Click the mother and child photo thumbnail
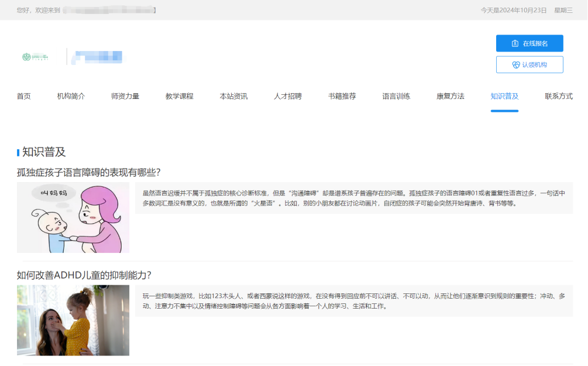588x366 pixels. click(x=73, y=320)
